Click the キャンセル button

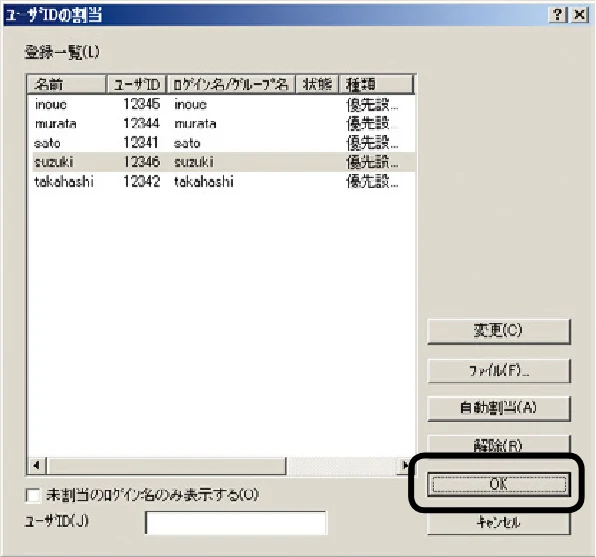coord(499,523)
